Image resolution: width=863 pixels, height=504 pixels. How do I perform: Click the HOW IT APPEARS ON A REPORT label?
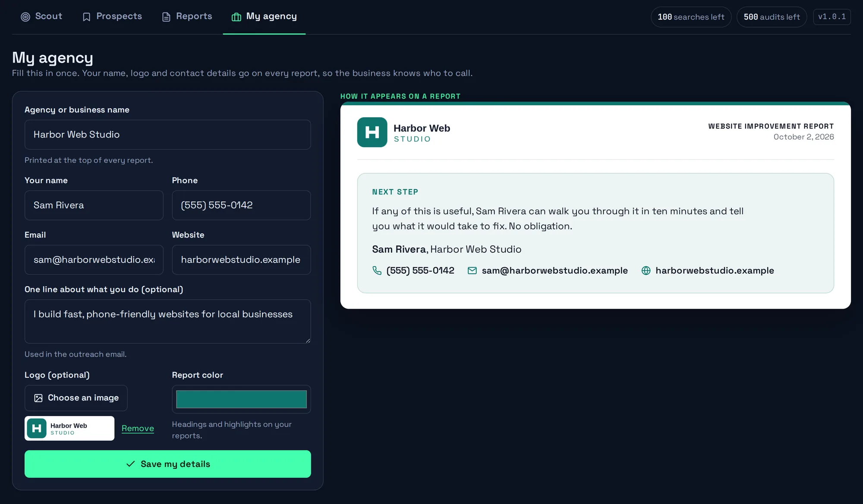(x=400, y=96)
